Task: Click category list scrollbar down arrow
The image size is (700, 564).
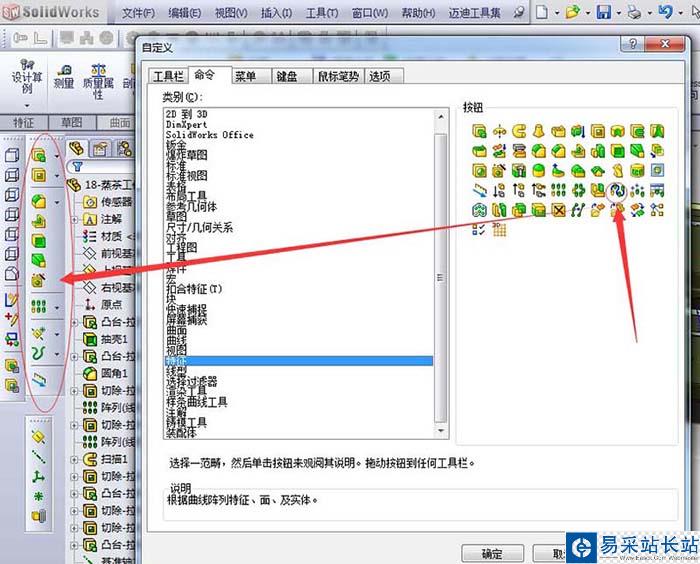Action: pos(441,431)
